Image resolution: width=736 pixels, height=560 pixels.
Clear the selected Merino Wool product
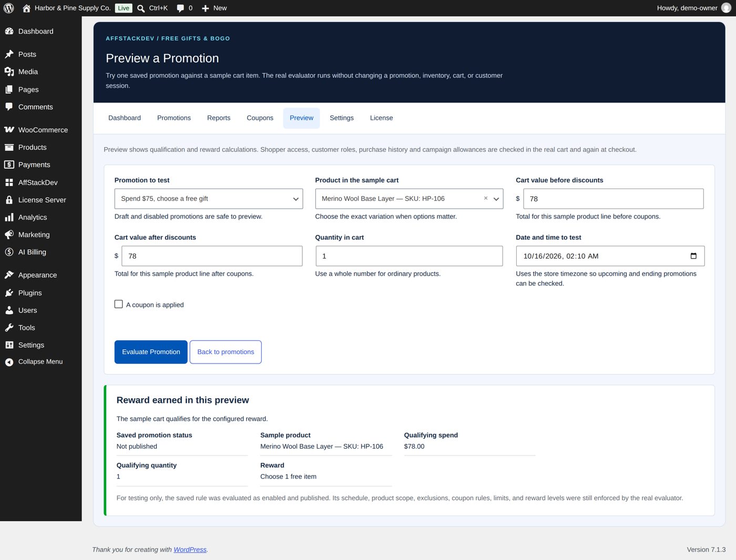point(486,198)
